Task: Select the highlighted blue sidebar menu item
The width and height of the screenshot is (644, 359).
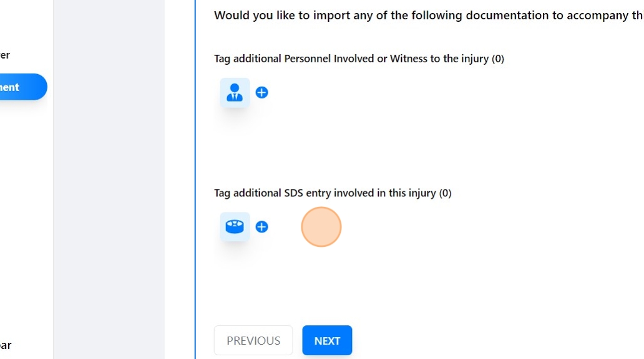Action: tap(19, 87)
